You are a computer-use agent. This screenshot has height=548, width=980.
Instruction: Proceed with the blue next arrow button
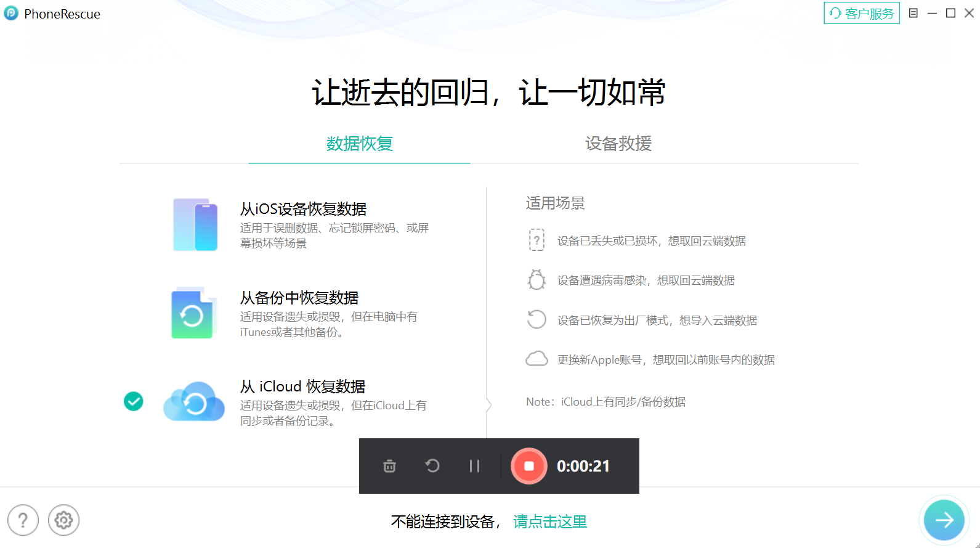pos(944,520)
